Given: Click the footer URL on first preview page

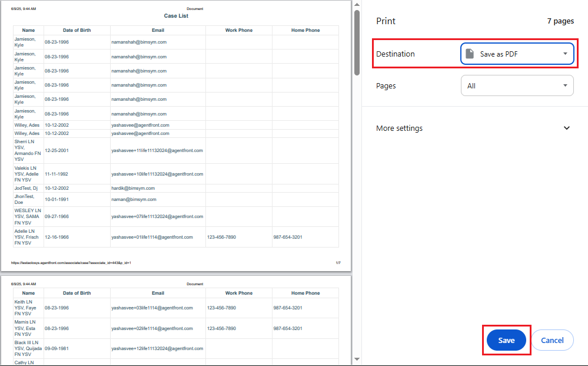Looking at the screenshot, I should click(71, 263).
